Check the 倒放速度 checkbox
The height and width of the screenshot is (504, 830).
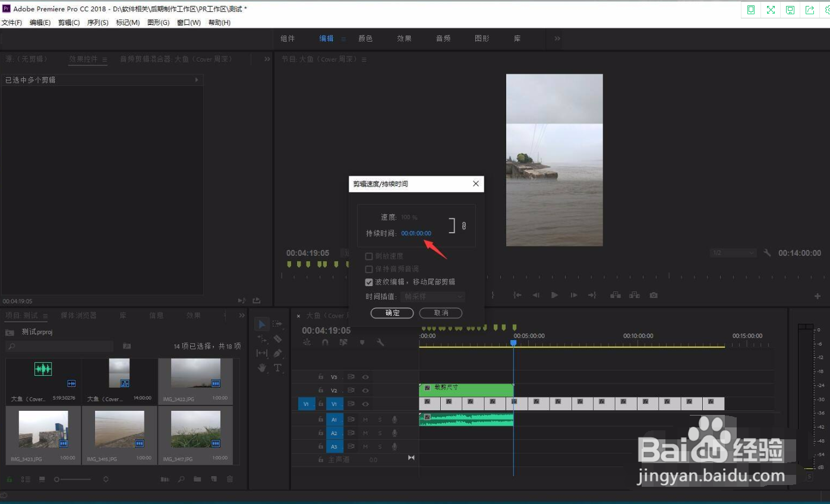click(x=369, y=256)
